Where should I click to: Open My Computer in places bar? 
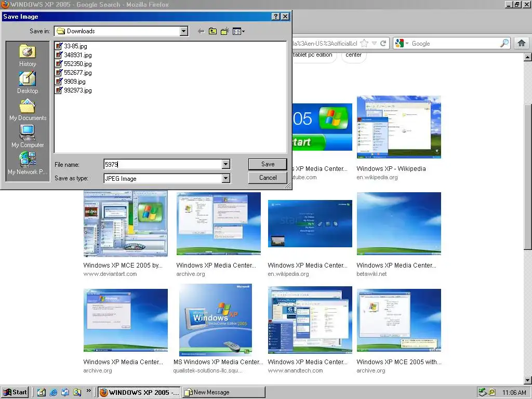coord(28,137)
